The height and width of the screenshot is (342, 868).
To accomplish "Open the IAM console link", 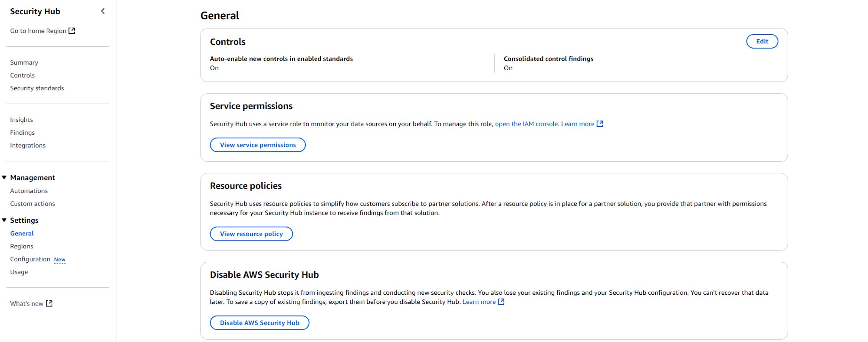I will 527,124.
